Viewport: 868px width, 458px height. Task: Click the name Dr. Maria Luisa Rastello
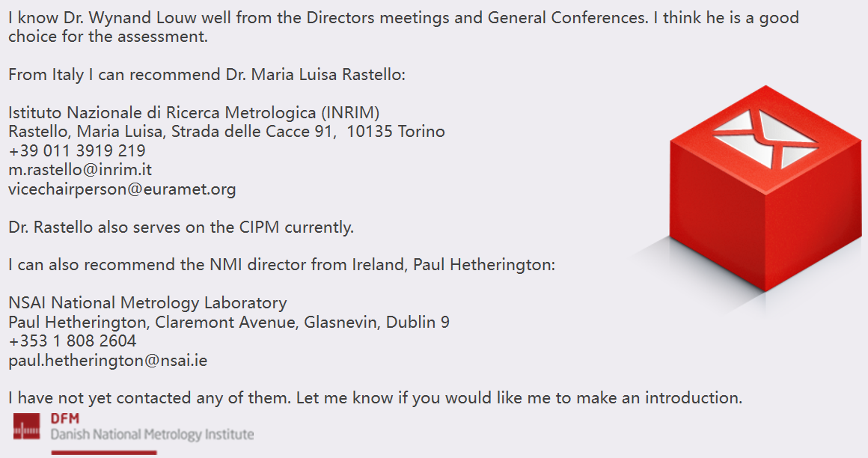[x=316, y=74]
